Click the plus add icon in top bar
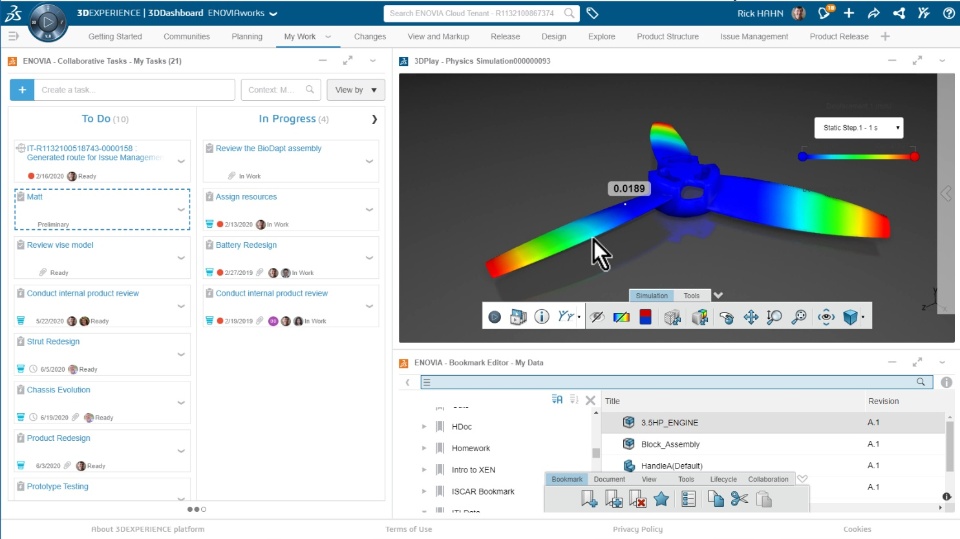The image size is (960, 539). point(849,13)
